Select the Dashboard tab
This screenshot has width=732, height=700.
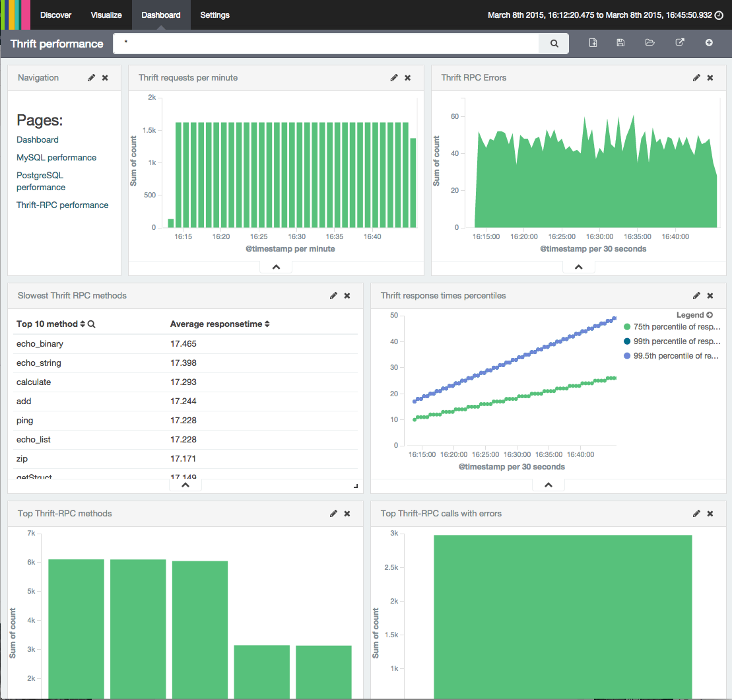161,15
